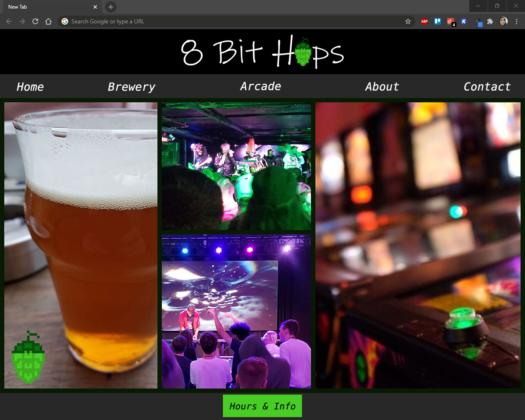Click the blue K extension icon
Viewport: 525px width, 420px height.
tap(464, 21)
